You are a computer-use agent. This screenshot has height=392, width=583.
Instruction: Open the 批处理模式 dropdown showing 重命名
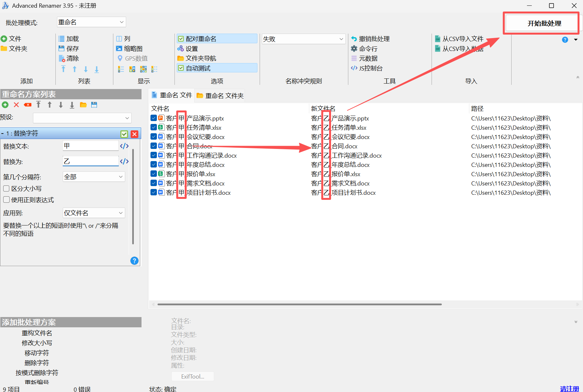pos(91,22)
